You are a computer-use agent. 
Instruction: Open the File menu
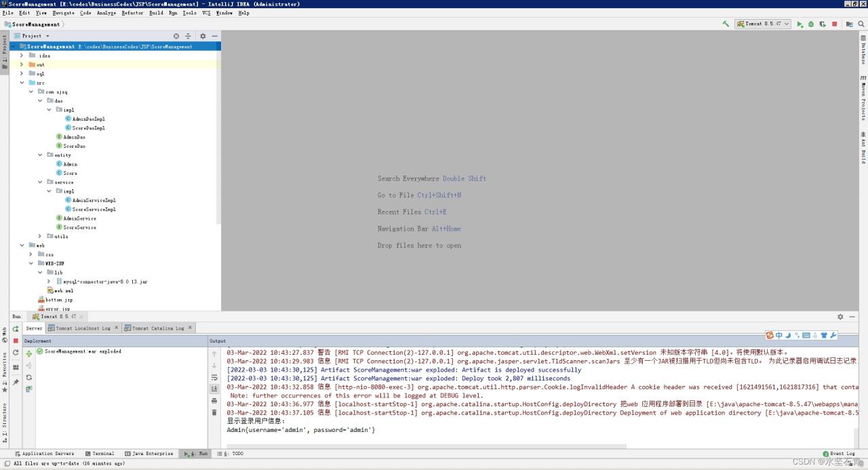tap(7, 13)
